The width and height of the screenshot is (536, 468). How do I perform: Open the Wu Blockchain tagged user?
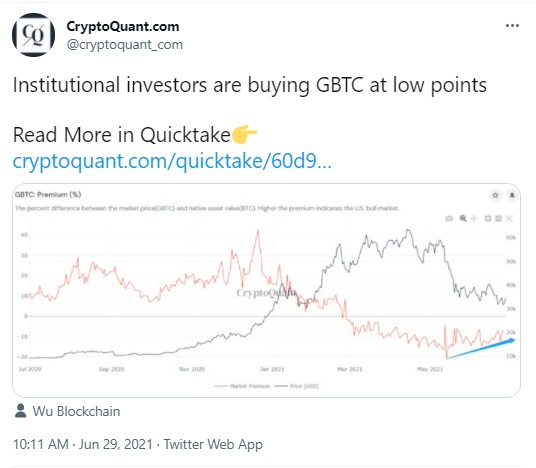click(76, 411)
